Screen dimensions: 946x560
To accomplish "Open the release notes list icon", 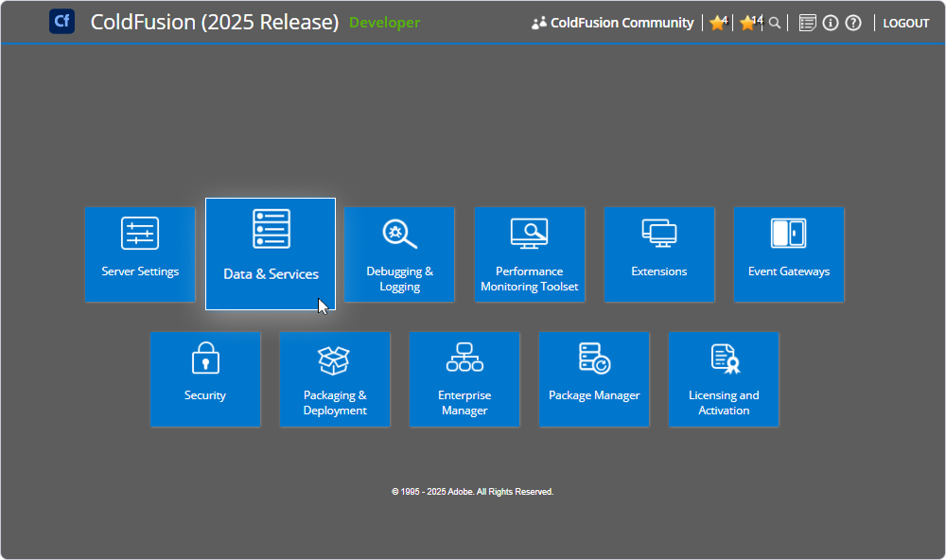I will pos(807,22).
